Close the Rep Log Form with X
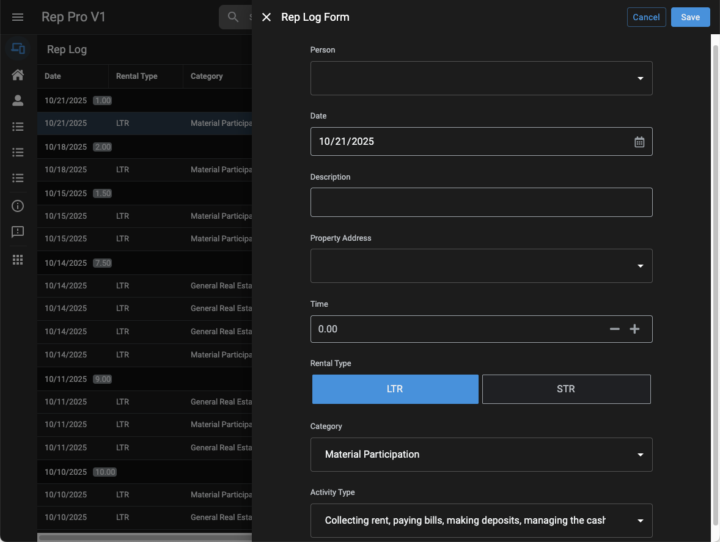The width and height of the screenshot is (720, 542). point(266,17)
